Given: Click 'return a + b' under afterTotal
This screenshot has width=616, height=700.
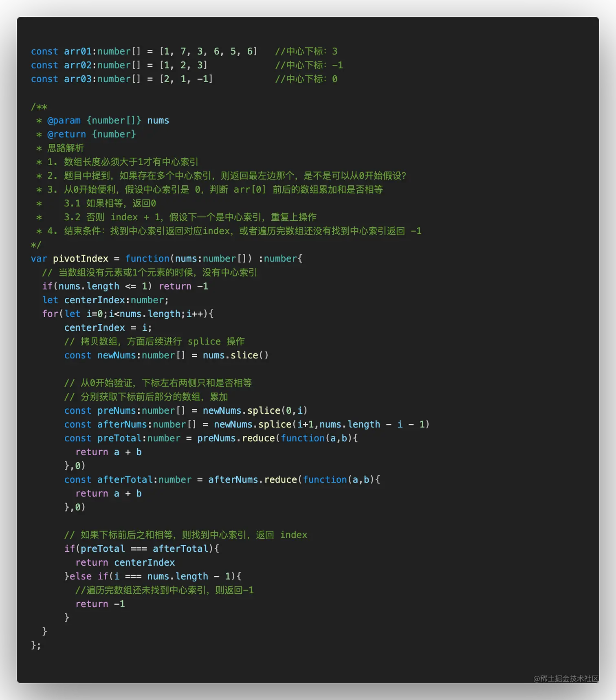Looking at the screenshot, I should point(108,494).
